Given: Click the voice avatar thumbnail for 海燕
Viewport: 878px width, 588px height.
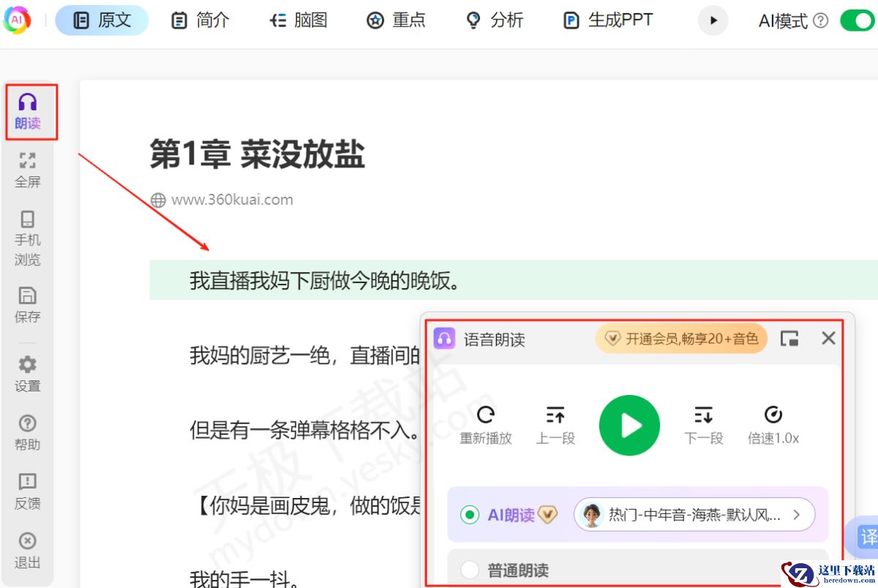Looking at the screenshot, I should [592, 515].
